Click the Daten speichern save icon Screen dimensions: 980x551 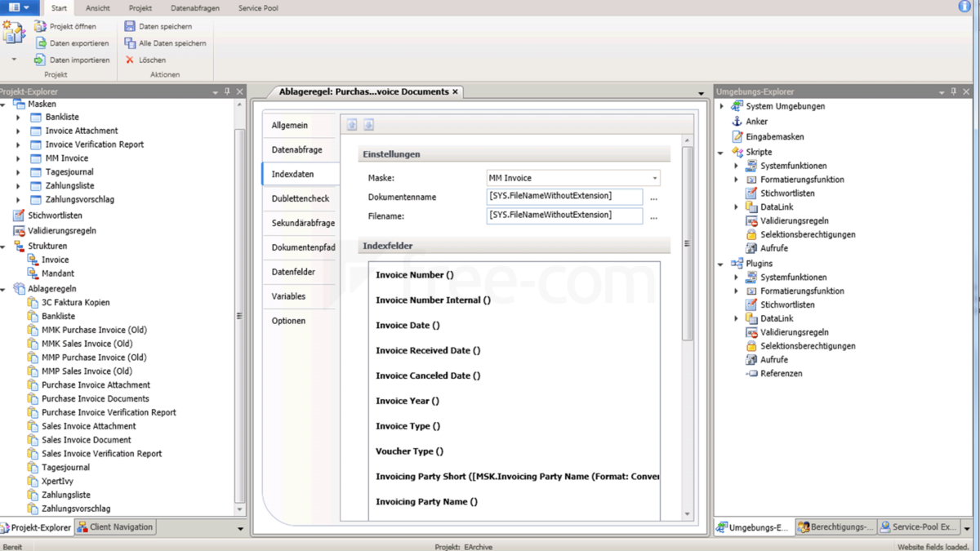130,25
